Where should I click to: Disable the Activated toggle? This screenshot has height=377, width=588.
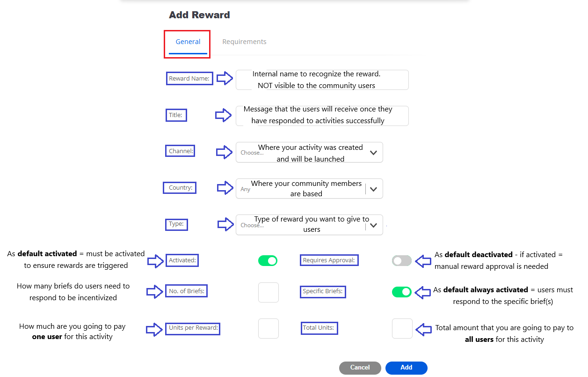click(x=268, y=261)
